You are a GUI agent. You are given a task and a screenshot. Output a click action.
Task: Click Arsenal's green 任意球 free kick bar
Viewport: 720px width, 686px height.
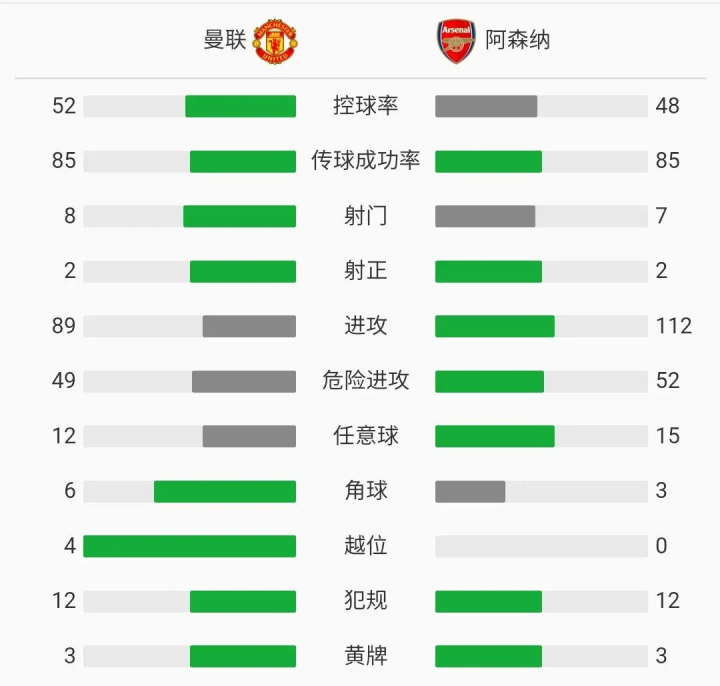point(495,436)
